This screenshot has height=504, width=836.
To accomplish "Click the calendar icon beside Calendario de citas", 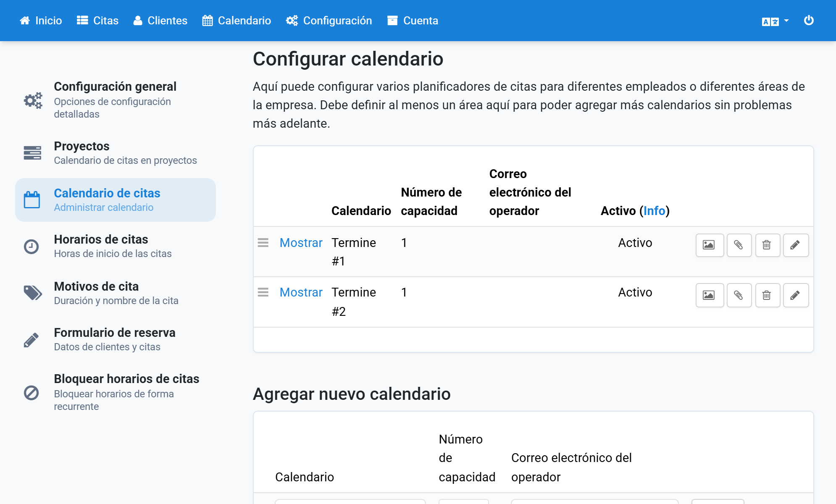I will tap(32, 200).
